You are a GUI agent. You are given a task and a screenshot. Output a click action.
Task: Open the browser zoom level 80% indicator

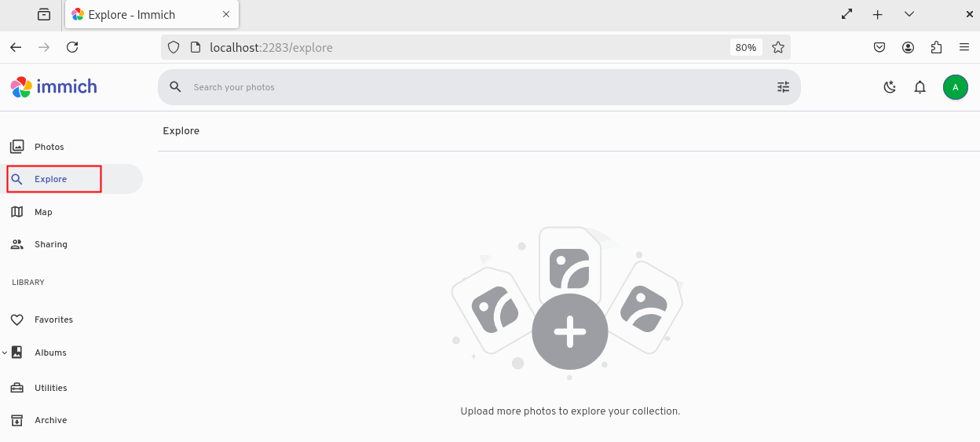pos(745,47)
